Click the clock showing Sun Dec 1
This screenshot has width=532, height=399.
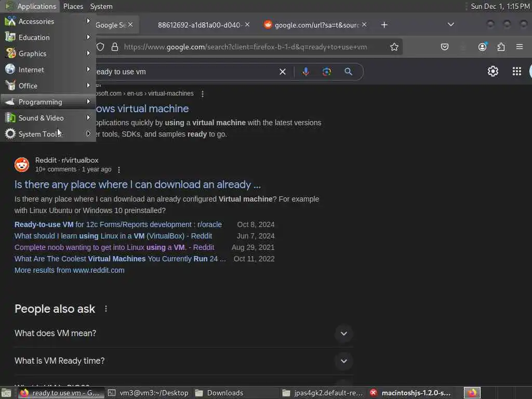click(x=500, y=6)
